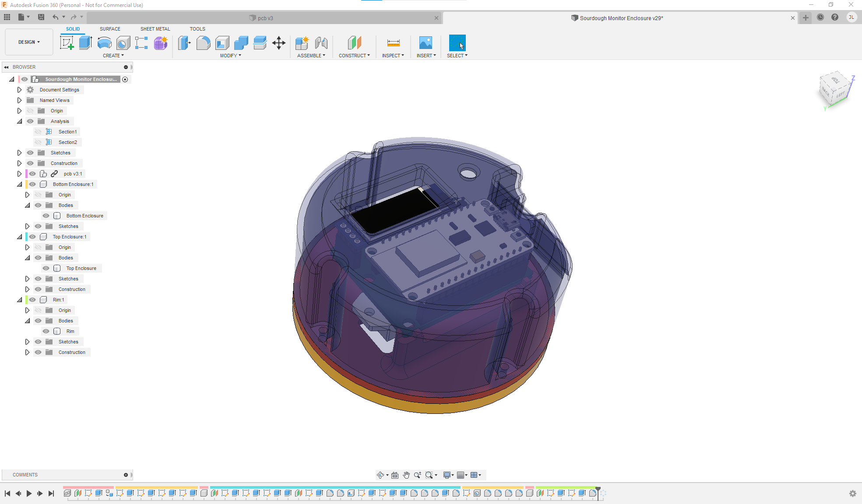Toggle visibility of Top Enclosure body
Screen dimensions: 862x504
pos(47,268)
